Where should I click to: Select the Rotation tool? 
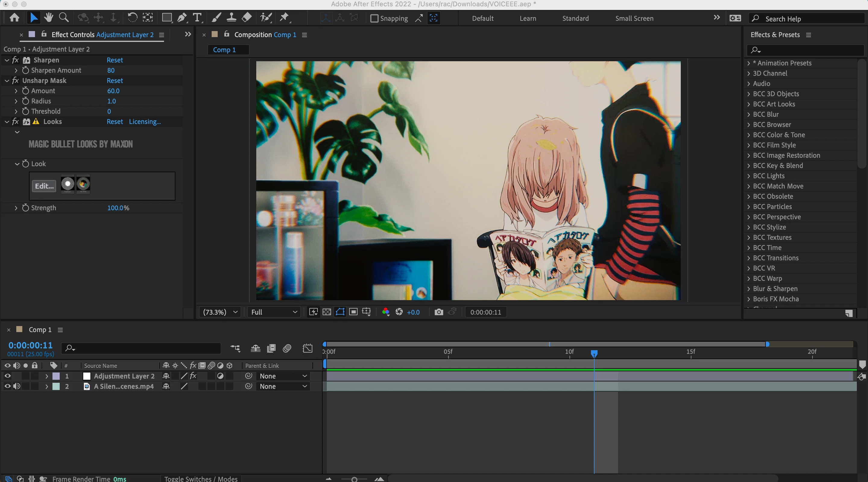(x=132, y=17)
